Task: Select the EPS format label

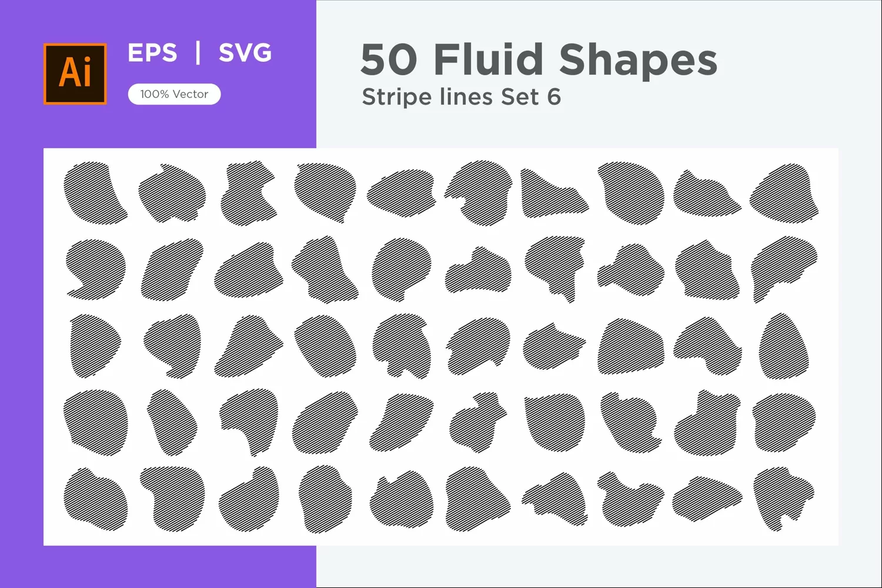Action: 152,54
